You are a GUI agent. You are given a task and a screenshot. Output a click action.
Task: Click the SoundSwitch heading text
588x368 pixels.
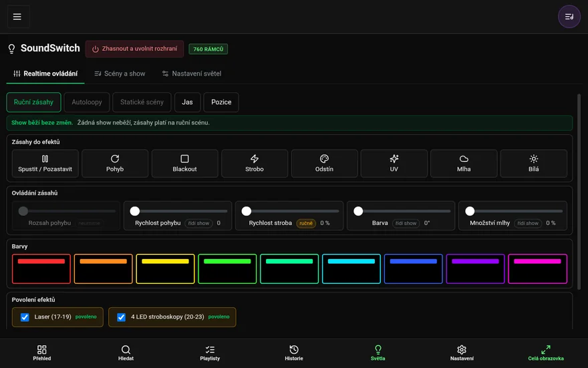[x=50, y=48]
